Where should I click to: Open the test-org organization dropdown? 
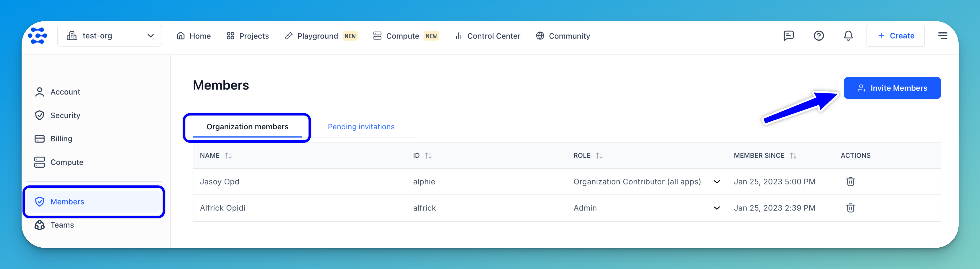(x=109, y=36)
